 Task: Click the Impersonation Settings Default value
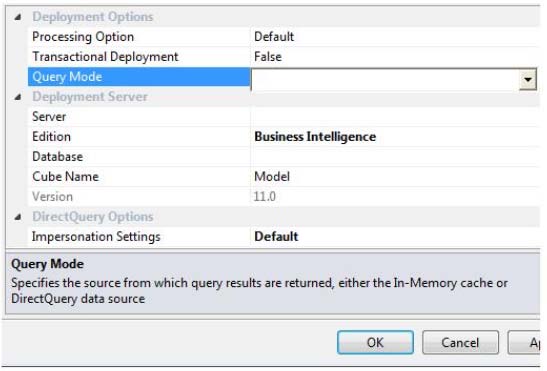point(276,237)
